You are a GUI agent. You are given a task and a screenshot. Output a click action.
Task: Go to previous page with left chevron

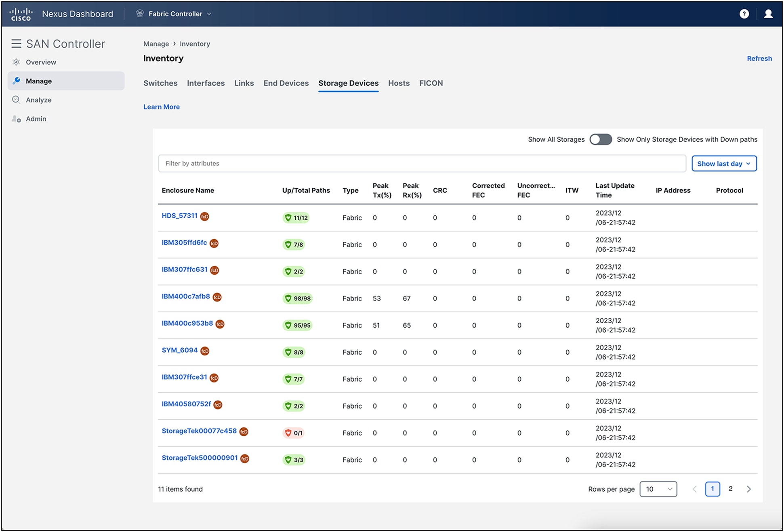694,489
